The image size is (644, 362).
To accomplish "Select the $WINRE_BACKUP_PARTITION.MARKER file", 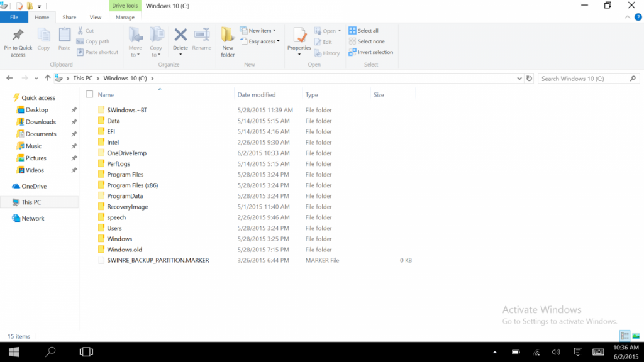I will (158, 260).
